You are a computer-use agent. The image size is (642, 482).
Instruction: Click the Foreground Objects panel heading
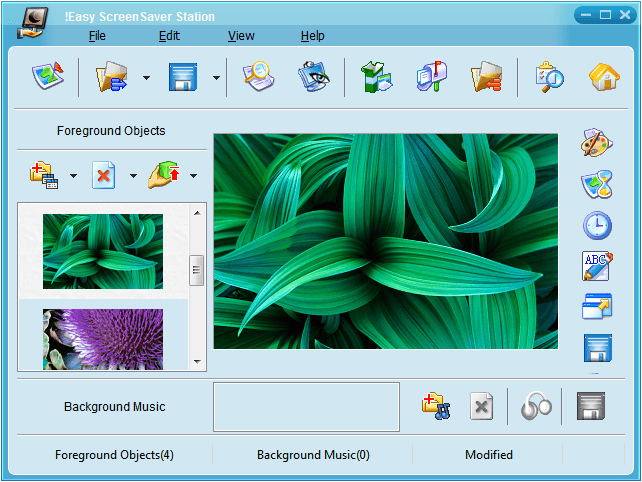[x=111, y=131]
